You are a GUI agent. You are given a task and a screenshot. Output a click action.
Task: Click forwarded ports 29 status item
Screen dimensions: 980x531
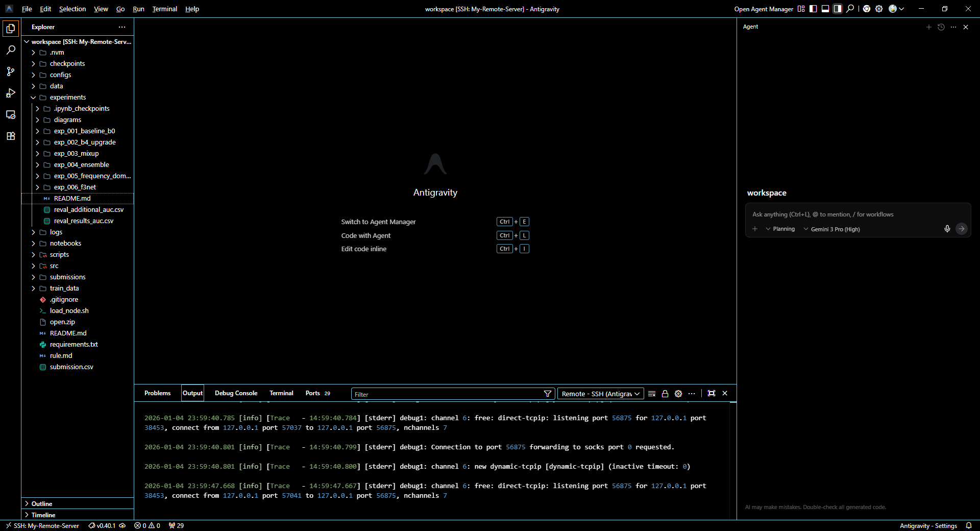click(x=176, y=526)
